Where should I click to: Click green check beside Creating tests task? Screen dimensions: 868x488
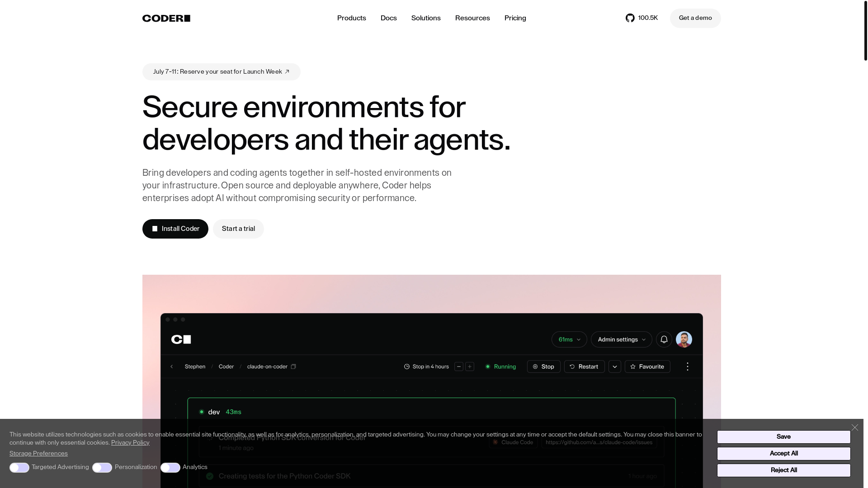point(210,476)
